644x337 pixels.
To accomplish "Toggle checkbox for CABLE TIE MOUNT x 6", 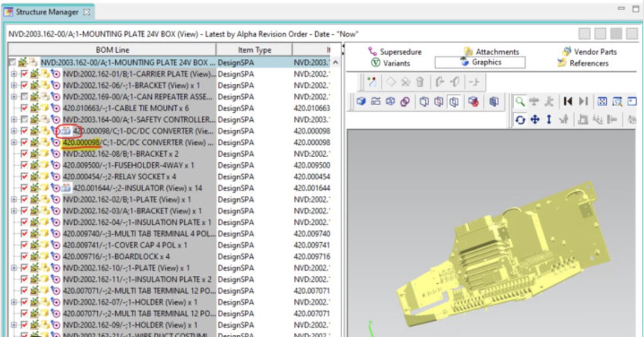I will 24,108.
